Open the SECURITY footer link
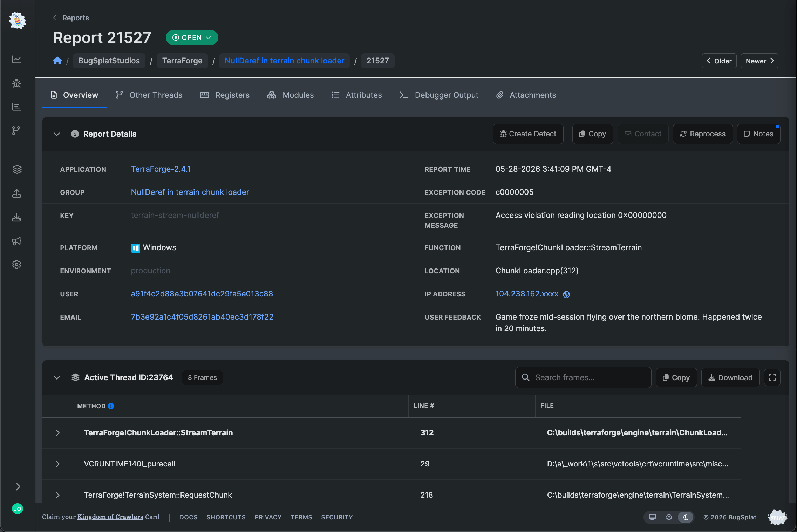Screen dimensions: 797x532 [x=337, y=517]
